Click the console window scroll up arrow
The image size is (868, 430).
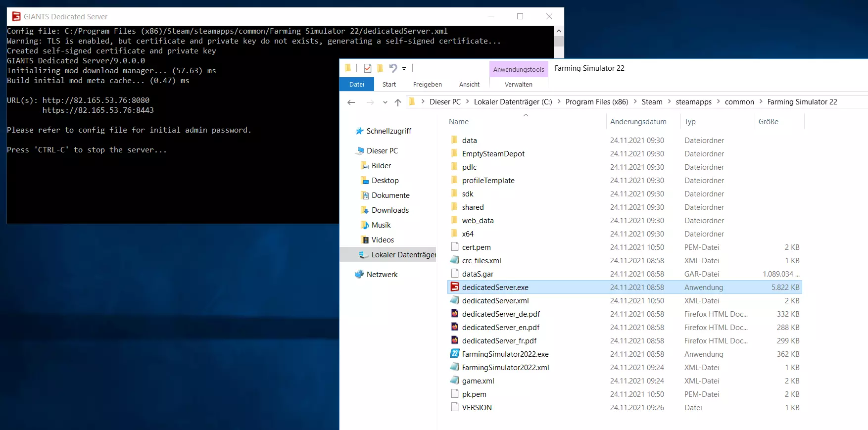tap(559, 31)
